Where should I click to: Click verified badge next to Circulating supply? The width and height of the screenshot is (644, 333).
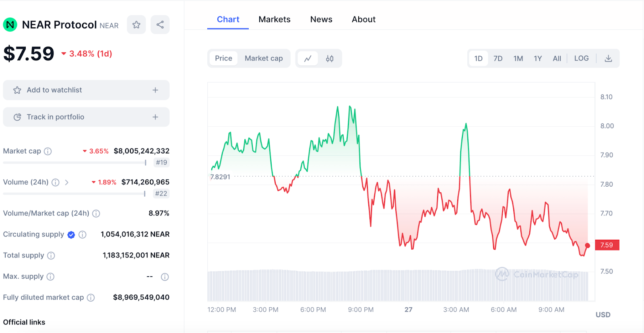pos(71,235)
